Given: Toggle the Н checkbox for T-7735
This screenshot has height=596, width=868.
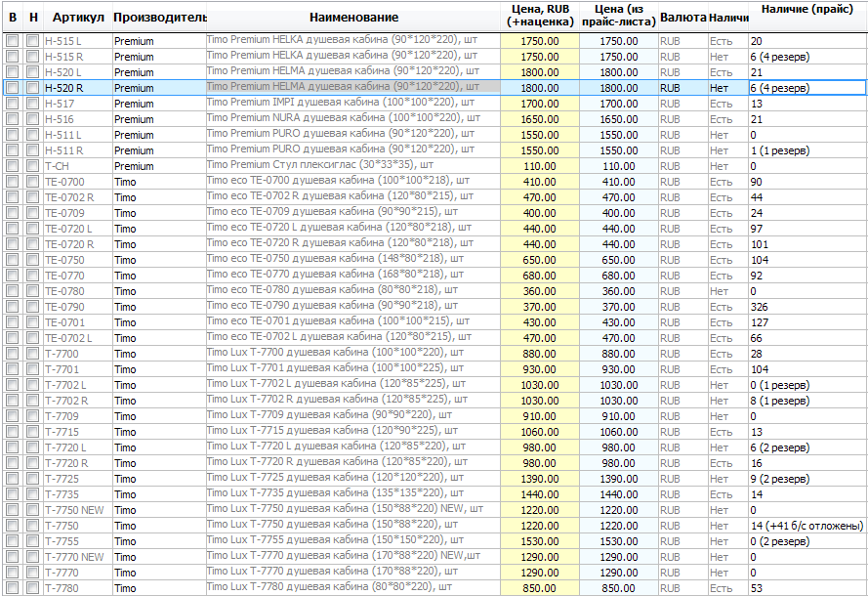Looking at the screenshot, I should coord(32,494).
